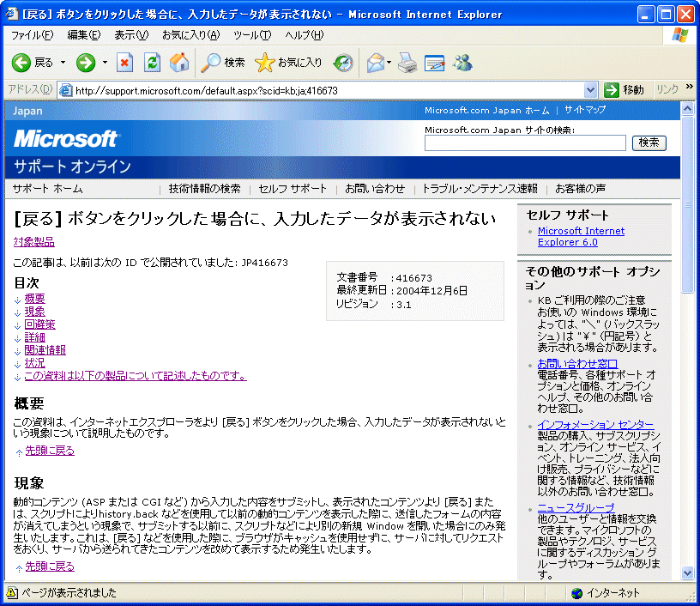Click the scrollbar down arrow
This screenshot has width=700, height=606.
click(687, 573)
